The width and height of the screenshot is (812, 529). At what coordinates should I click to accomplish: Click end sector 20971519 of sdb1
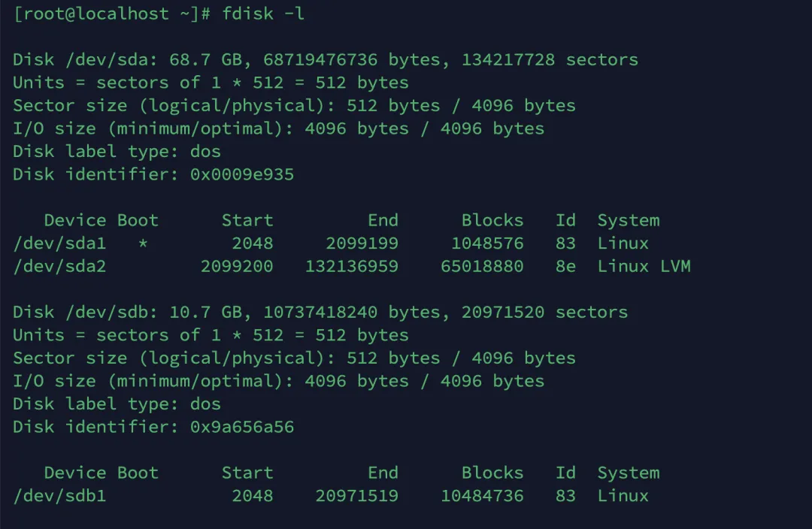(356, 496)
